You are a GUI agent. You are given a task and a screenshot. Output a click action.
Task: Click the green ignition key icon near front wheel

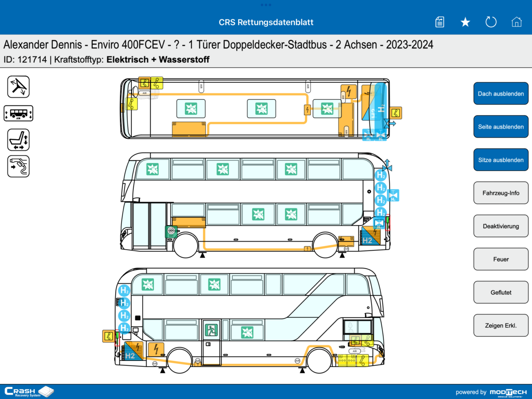171,231
